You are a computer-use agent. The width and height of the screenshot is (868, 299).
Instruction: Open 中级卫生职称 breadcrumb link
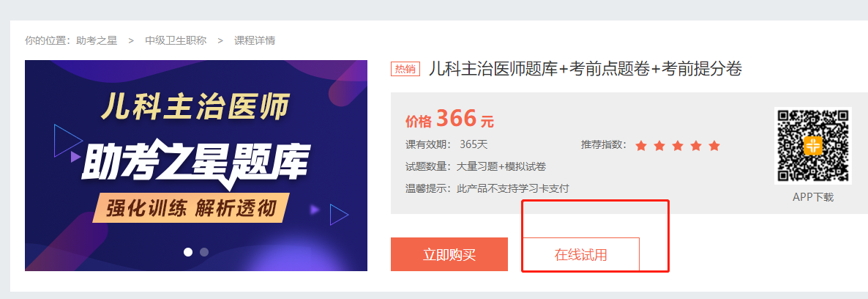[x=176, y=40]
